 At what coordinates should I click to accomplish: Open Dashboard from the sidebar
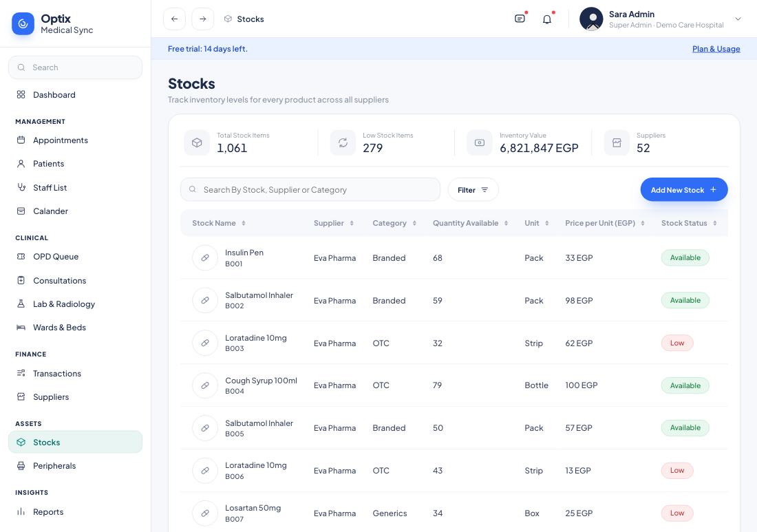click(x=75, y=94)
